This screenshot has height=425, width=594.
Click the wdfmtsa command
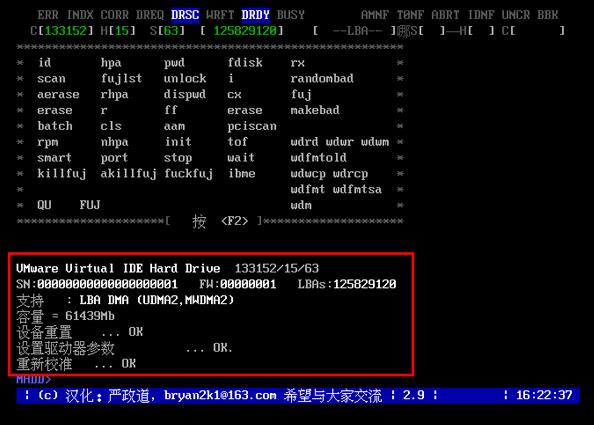(357, 189)
